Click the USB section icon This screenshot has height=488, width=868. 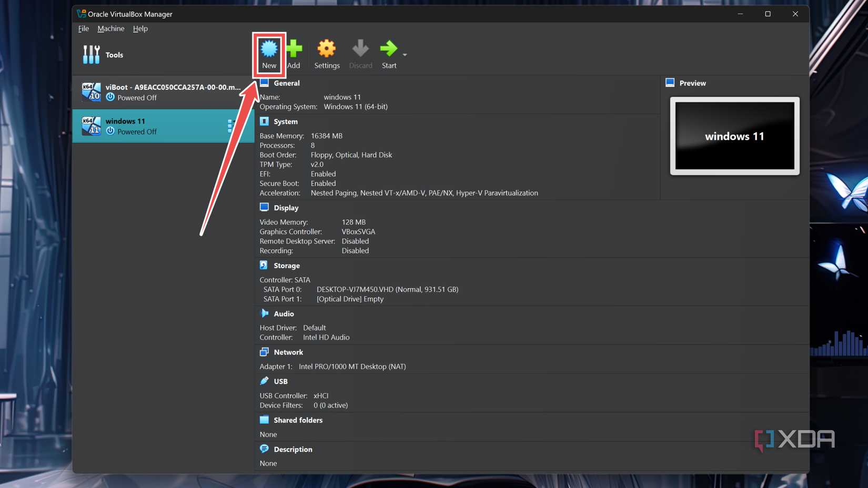[264, 381]
